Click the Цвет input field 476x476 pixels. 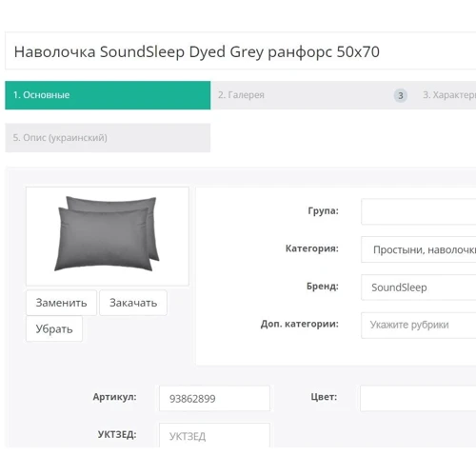coord(418,398)
